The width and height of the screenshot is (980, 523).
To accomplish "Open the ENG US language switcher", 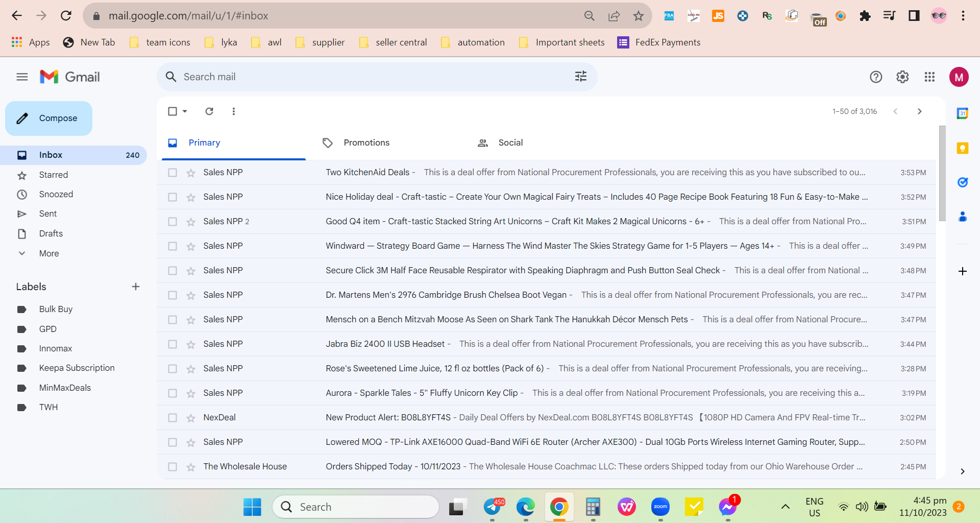I will pos(815,507).
